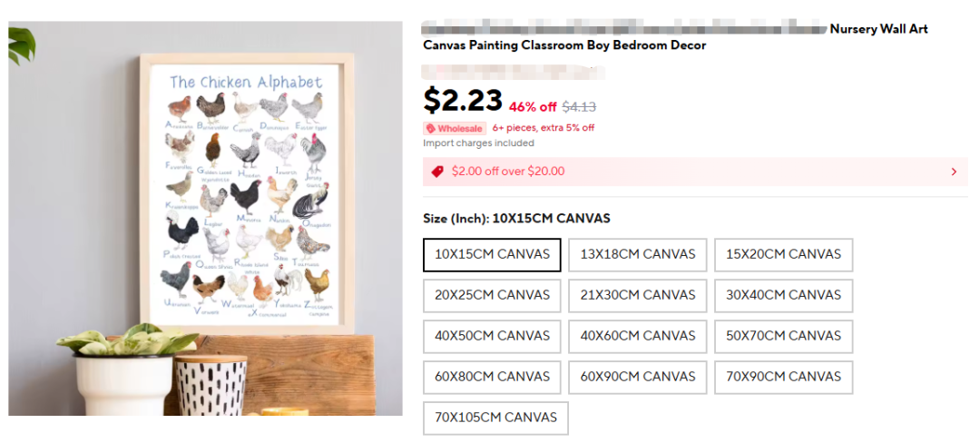The height and width of the screenshot is (443, 980).
Task: Choose the 13X18CM CANVAS size
Action: (x=638, y=254)
